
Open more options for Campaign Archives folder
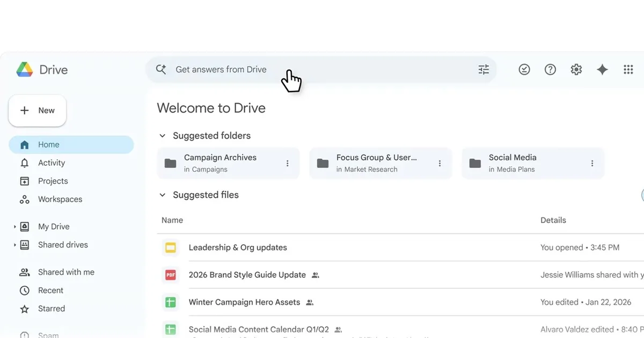click(287, 163)
